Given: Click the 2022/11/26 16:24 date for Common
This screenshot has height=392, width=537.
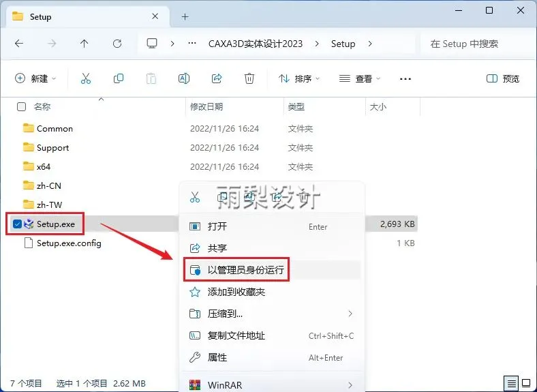Looking at the screenshot, I should pyautogui.click(x=225, y=128).
